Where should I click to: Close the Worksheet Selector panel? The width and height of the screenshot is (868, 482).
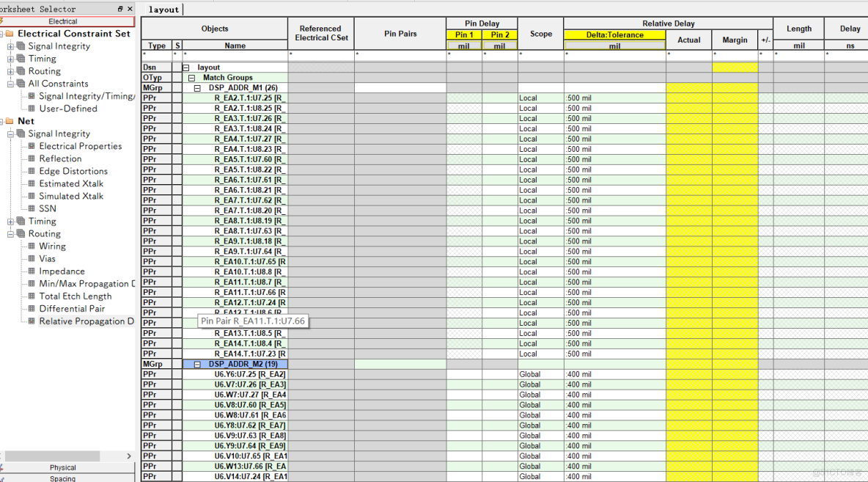pyautogui.click(x=130, y=9)
